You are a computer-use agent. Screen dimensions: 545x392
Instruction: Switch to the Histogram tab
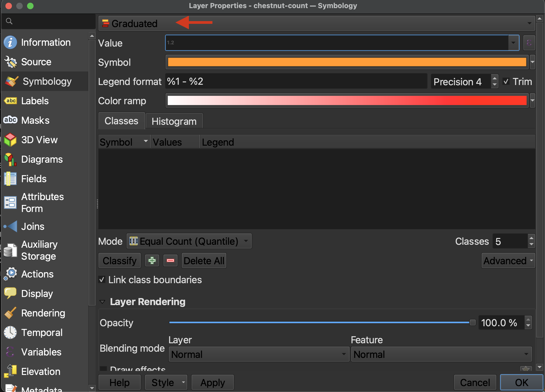click(174, 121)
